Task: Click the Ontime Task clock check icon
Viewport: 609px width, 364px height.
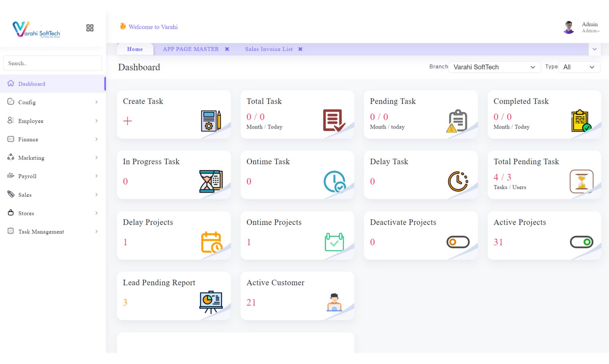Action: coord(335,181)
